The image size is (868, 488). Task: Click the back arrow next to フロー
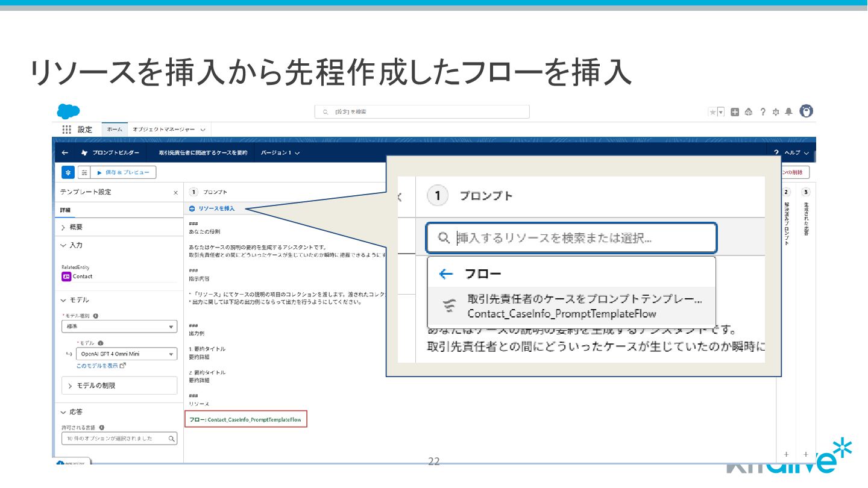pos(446,274)
